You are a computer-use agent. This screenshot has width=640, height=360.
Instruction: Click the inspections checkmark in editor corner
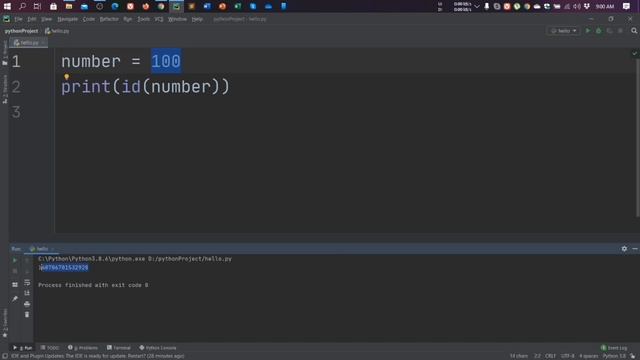tap(634, 53)
